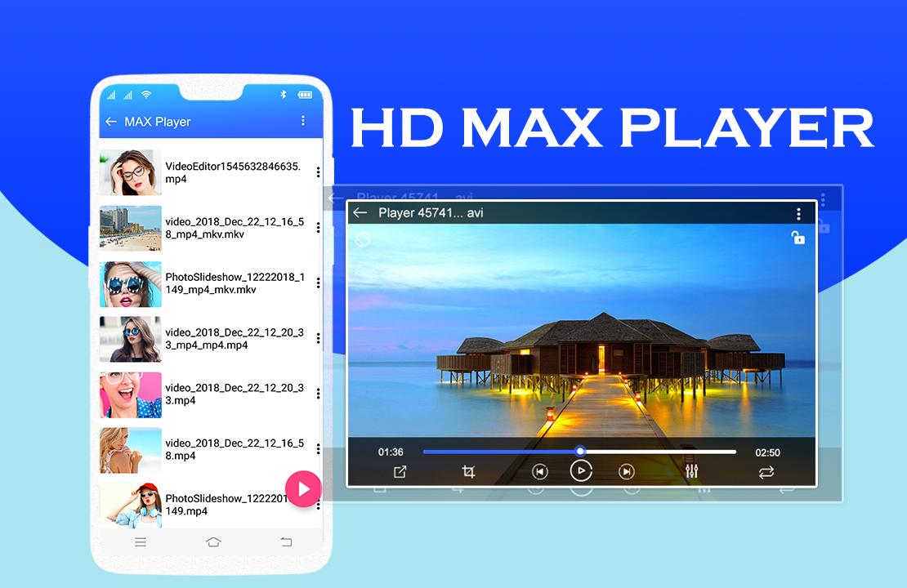The width and height of the screenshot is (907, 588).
Task: Open the video_2018_Dec_22_12_16_58_mp4_mkv.mkv file
Action: pos(211,228)
